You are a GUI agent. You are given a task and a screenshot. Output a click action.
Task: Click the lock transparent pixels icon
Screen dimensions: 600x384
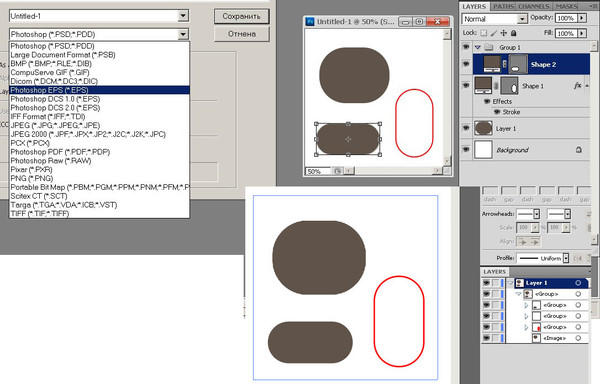[484, 33]
